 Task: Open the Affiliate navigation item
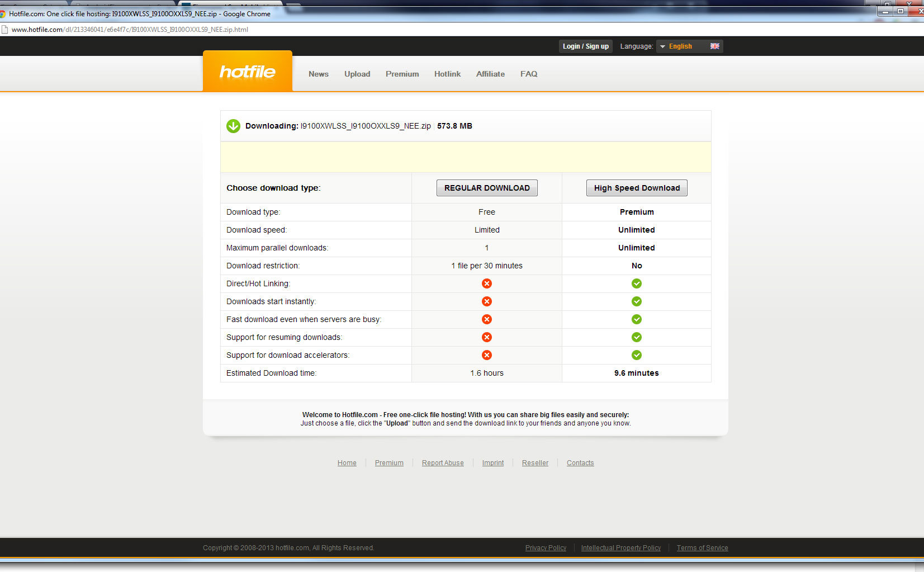pyautogui.click(x=490, y=74)
